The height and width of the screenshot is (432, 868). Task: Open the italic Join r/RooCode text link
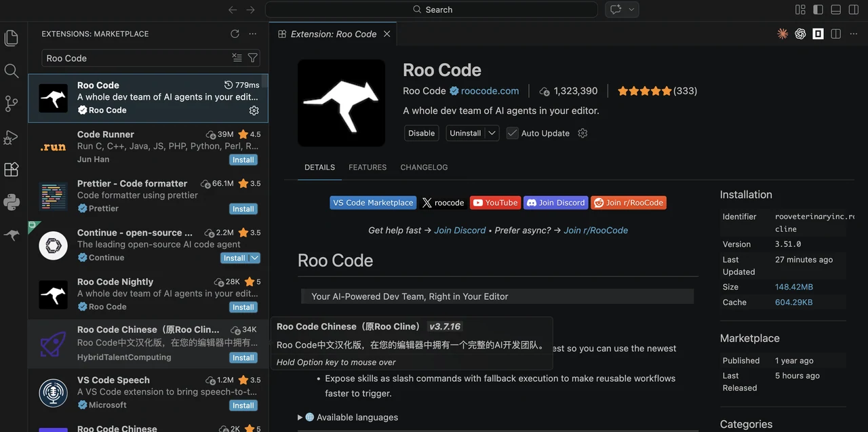click(595, 231)
